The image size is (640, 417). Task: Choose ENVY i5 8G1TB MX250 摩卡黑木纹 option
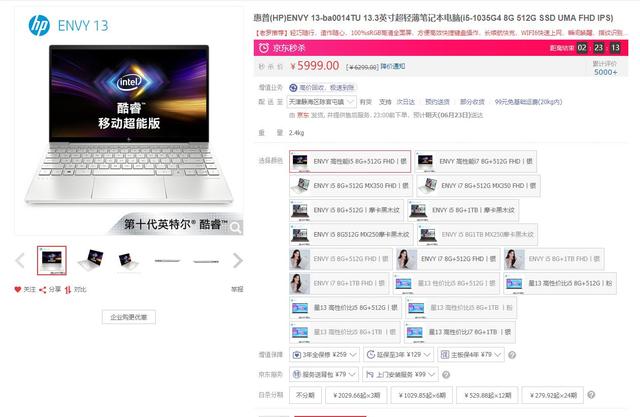tap(477, 234)
